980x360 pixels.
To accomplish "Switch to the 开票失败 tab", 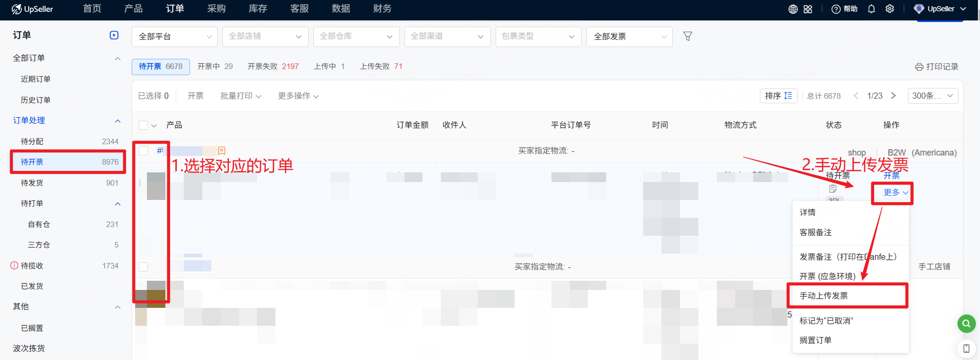I will [x=273, y=66].
